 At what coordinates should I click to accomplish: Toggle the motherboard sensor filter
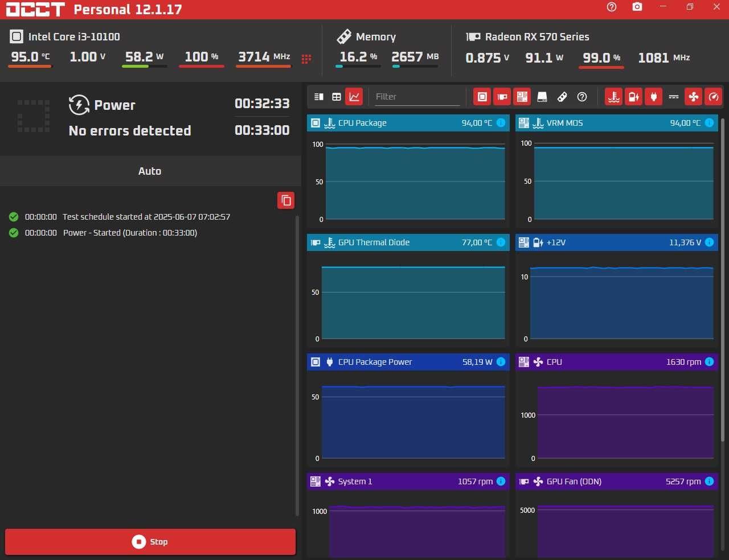pyautogui.click(x=522, y=97)
